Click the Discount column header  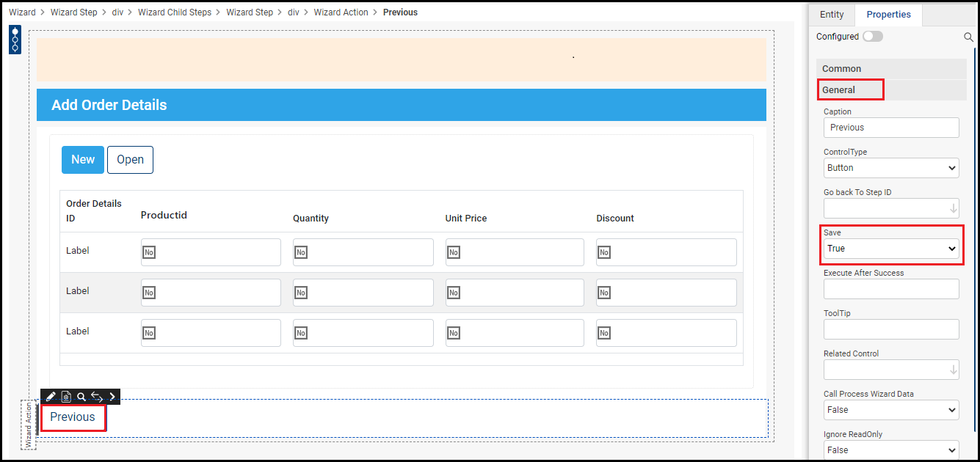615,219
